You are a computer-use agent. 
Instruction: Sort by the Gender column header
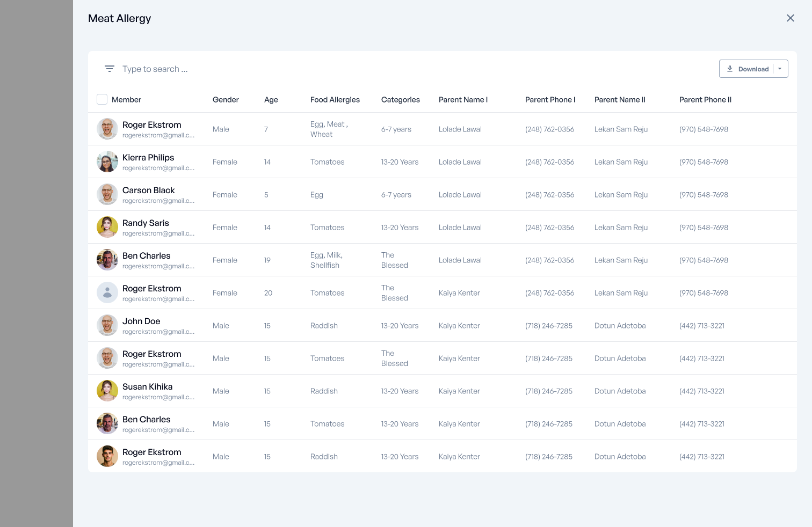(226, 100)
